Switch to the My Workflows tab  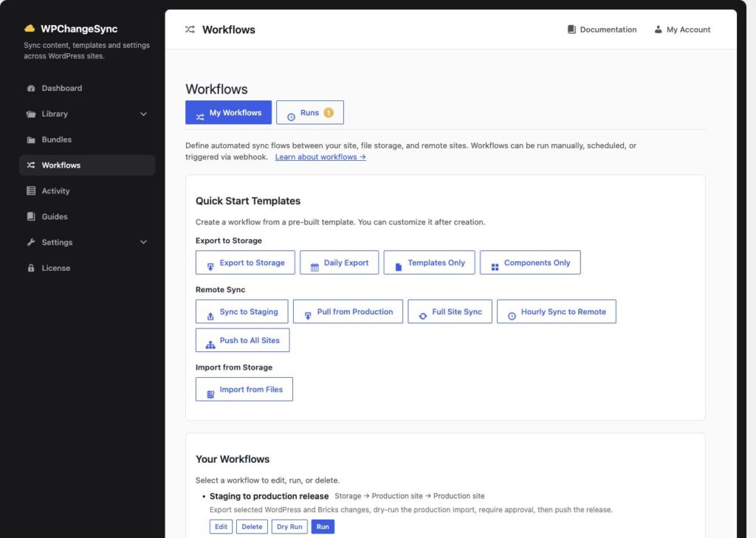tap(229, 112)
